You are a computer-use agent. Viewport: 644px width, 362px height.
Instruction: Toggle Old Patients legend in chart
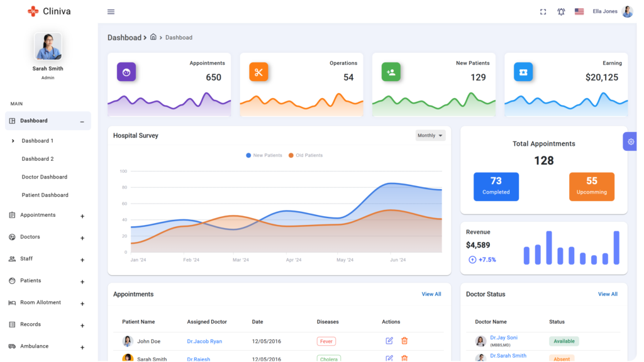point(306,155)
